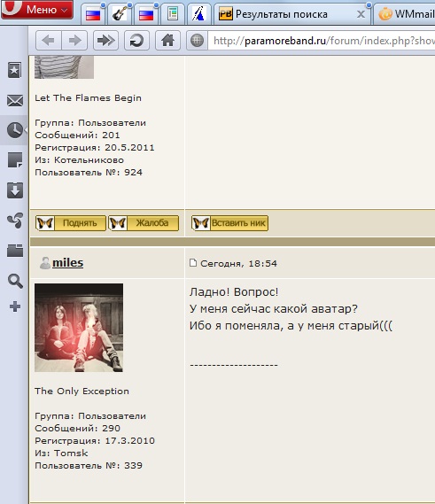
Task: Click the post icon beside Сегодня, 18:54
Action: pyautogui.click(x=193, y=262)
